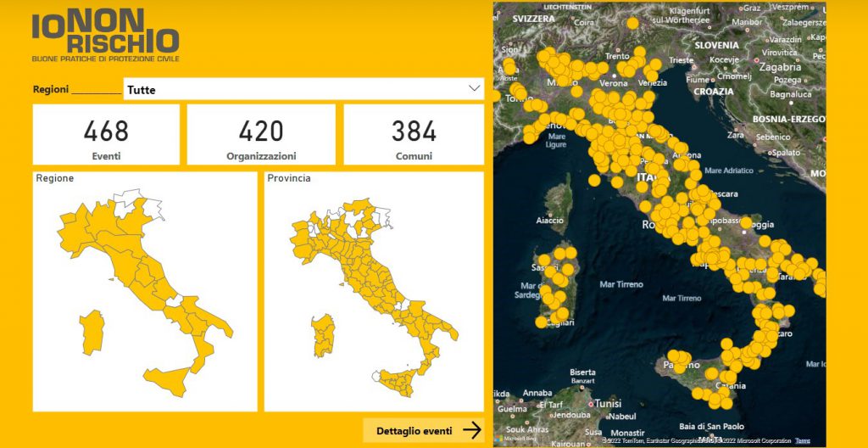Screen dimensions: 868x448
Task: Click the chevron arrow of the Regioni selector
Action: click(474, 88)
